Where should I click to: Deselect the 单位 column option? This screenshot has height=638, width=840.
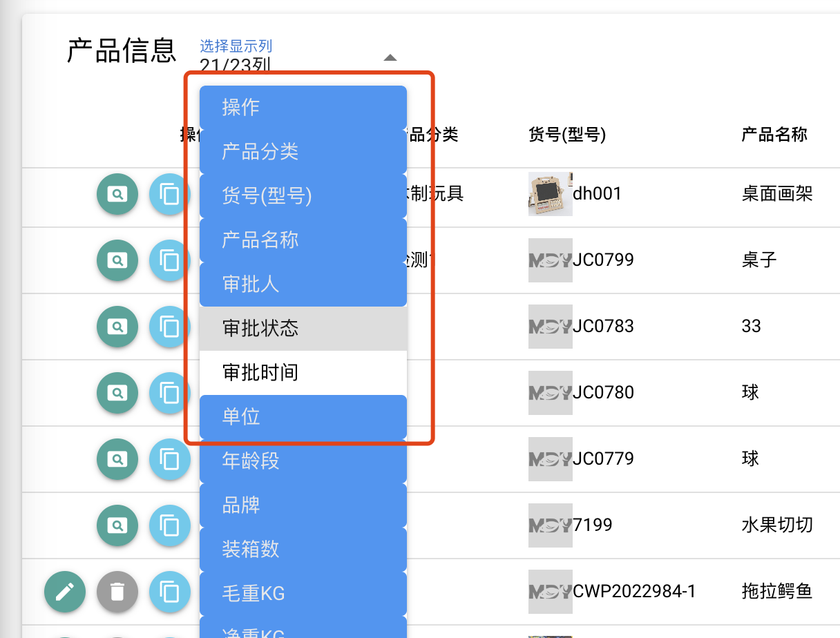(x=303, y=417)
